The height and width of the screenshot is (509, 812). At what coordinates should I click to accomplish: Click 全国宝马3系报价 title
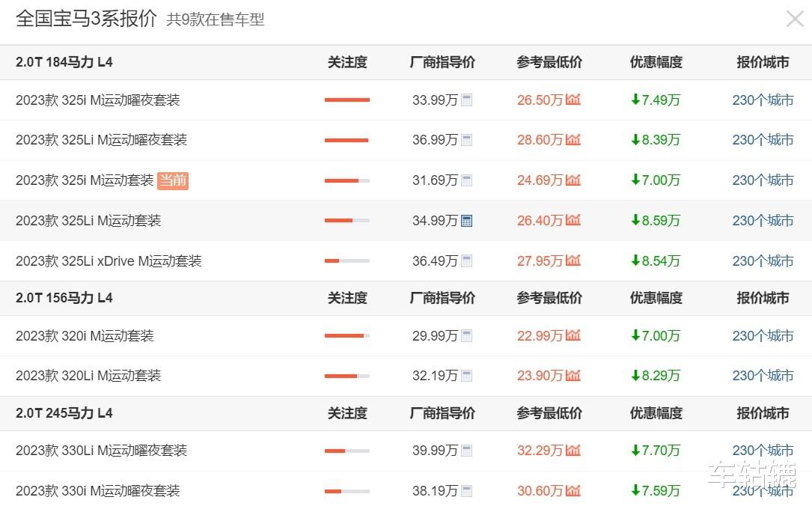(87, 19)
